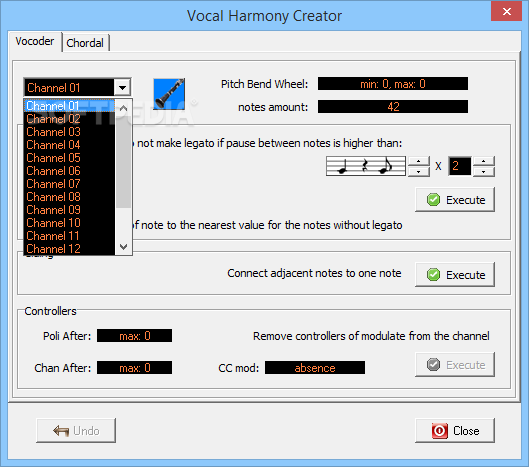Select Channel 10 entry
The height and width of the screenshot is (467, 529).
click(69, 223)
